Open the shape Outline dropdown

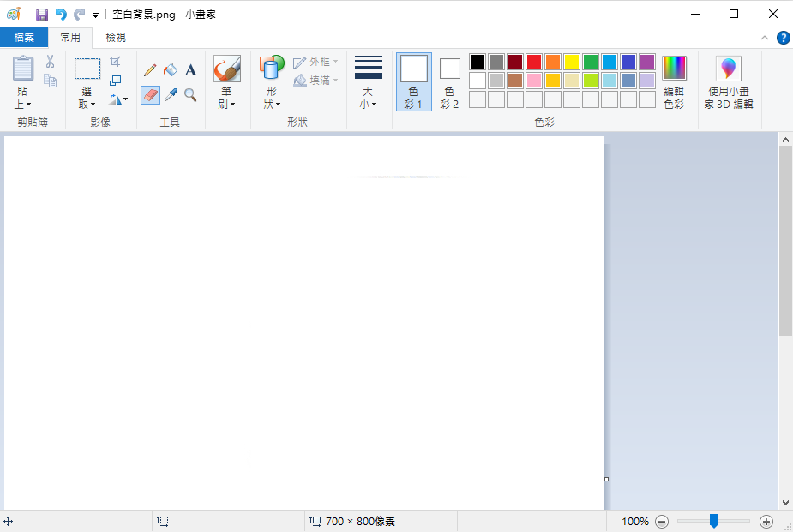click(315, 62)
